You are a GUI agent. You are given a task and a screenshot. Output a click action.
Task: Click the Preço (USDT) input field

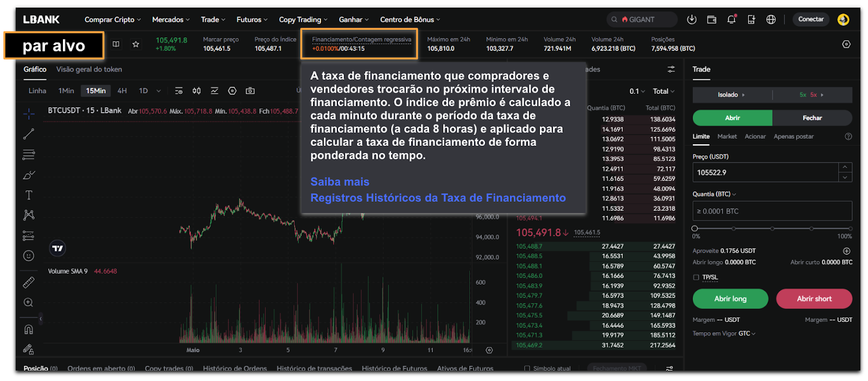[765, 173]
